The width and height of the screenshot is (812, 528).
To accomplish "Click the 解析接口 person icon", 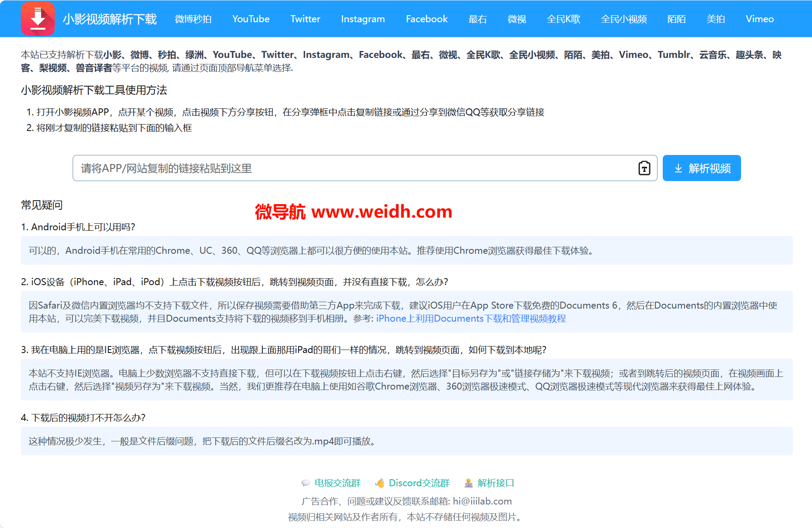I will click(x=469, y=483).
